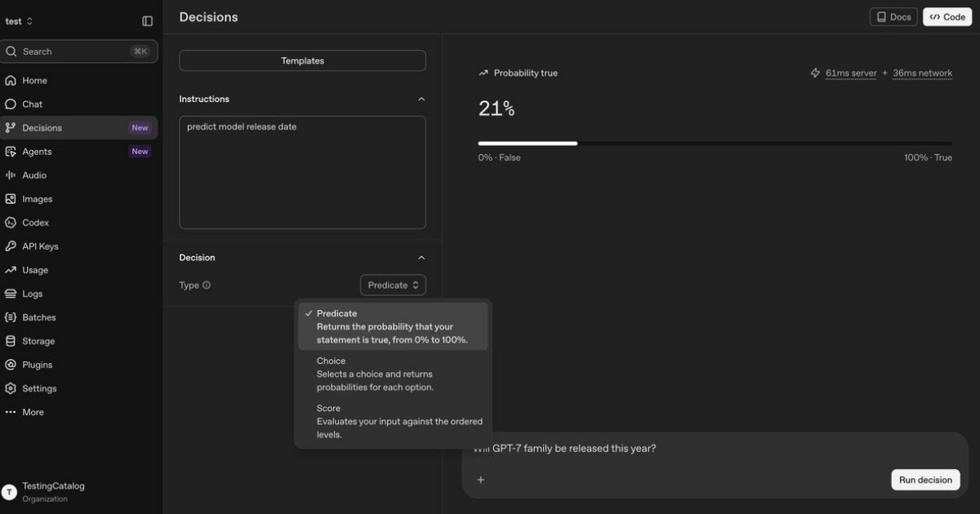Click the API Keys key icon
980x514 pixels.
(x=11, y=246)
